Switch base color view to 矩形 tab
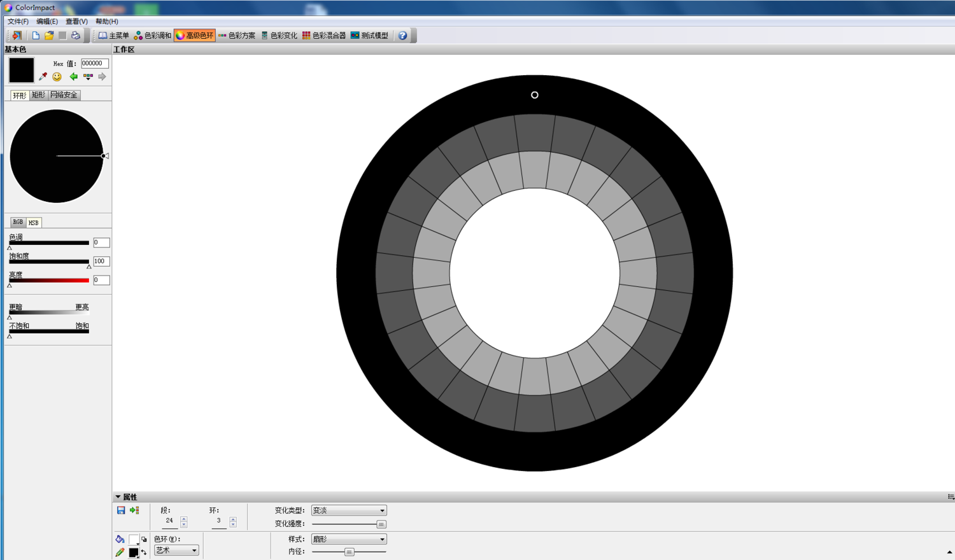 coord(38,95)
